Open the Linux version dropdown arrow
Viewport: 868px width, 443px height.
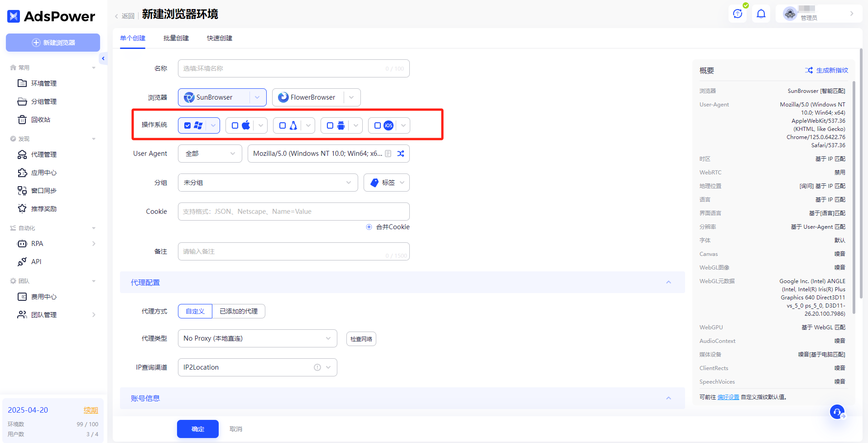tap(308, 125)
